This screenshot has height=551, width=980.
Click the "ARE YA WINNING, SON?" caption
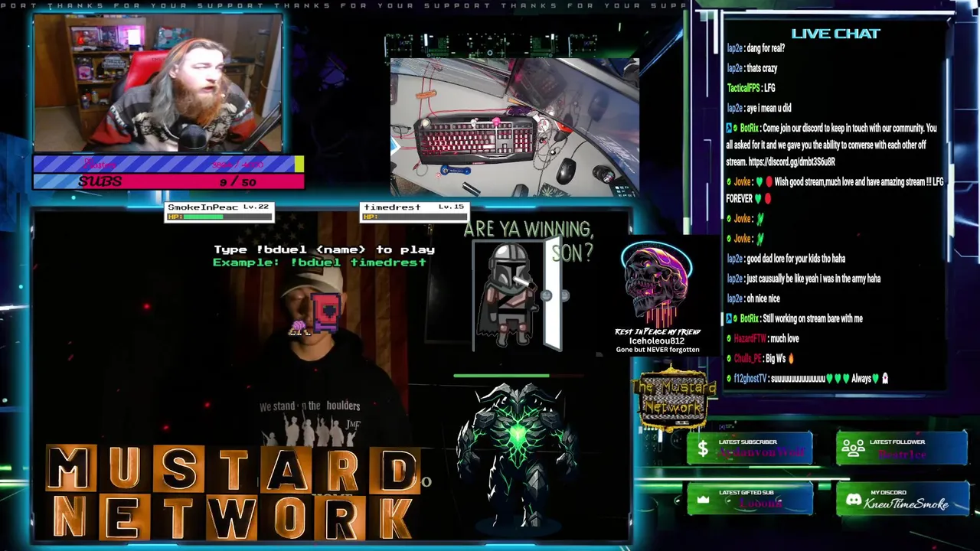[x=529, y=240]
